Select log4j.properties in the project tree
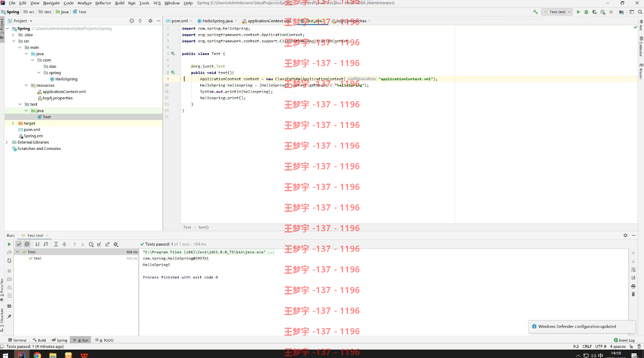 tap(55, 98)
